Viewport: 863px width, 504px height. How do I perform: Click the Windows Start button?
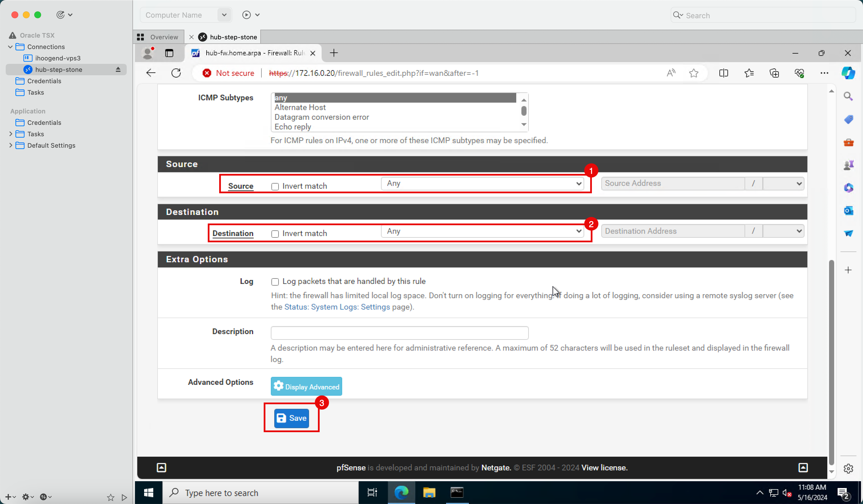tap(148, 492)
